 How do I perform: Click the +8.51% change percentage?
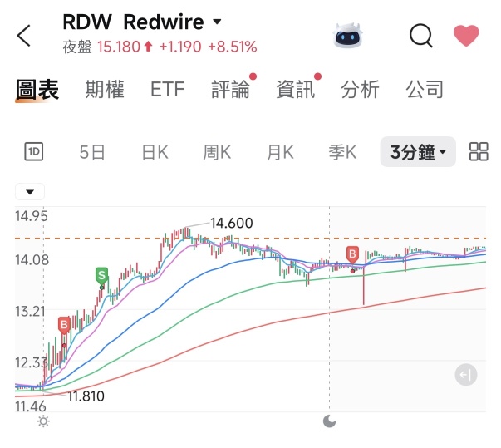(x=233, y=47)
